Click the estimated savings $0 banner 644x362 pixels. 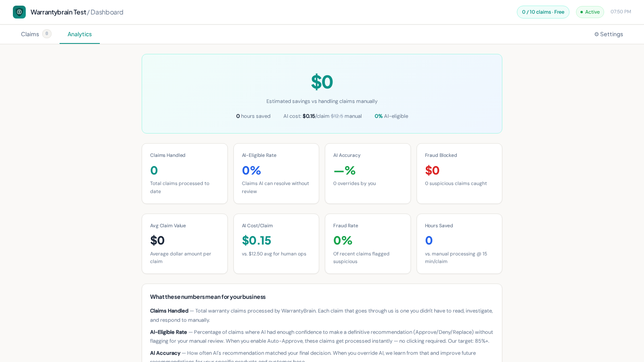tap(322, 94)
